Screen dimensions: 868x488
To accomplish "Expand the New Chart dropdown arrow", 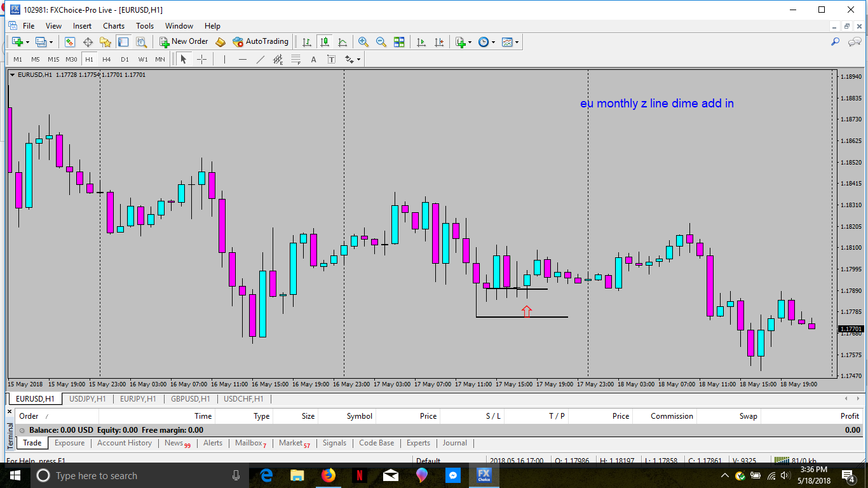I will coord(27,43).
